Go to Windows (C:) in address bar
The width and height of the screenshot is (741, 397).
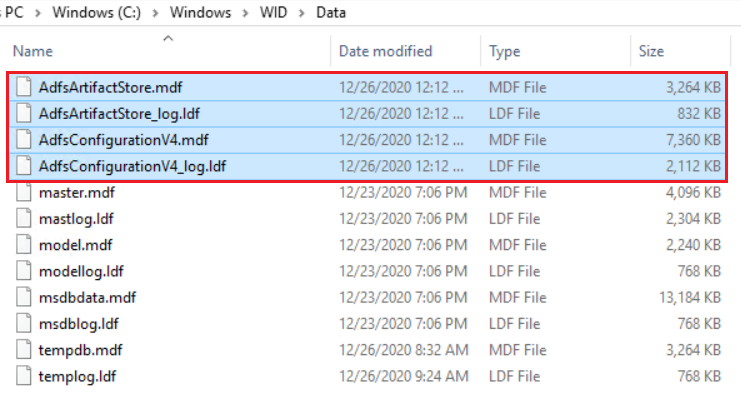(x=96, y=12)
